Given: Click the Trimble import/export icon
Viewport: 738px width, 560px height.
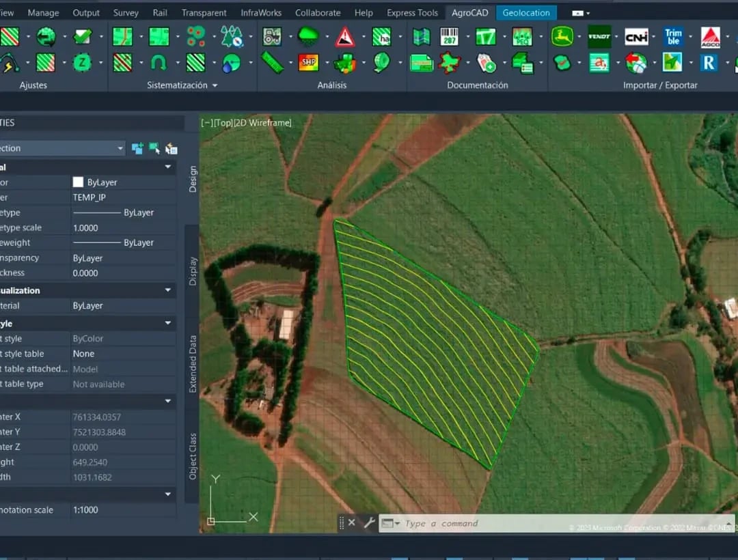Looking at the screenshot, I should pos(673,37).
